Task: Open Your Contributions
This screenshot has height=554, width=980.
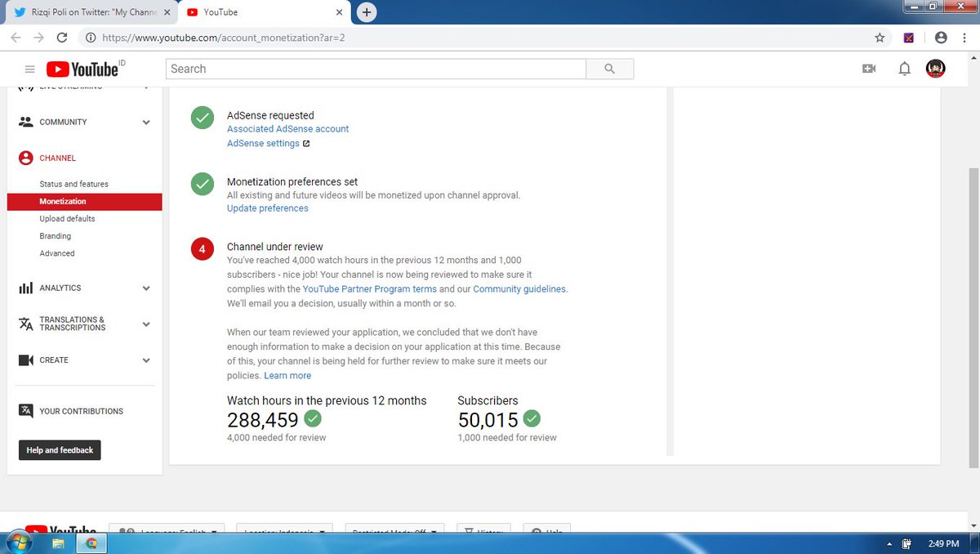Action: pos(81,412)
